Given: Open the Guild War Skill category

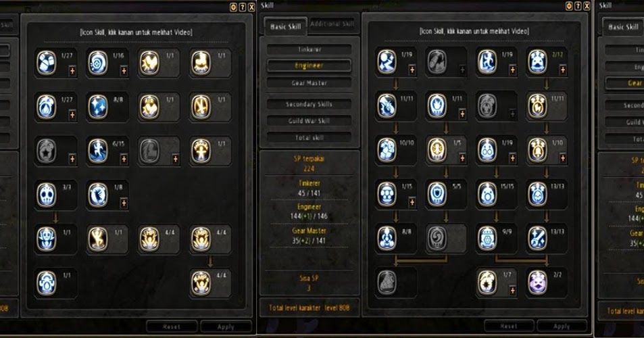Looking at the screenshot, I should pyautogui.click(x=309, y=121).
